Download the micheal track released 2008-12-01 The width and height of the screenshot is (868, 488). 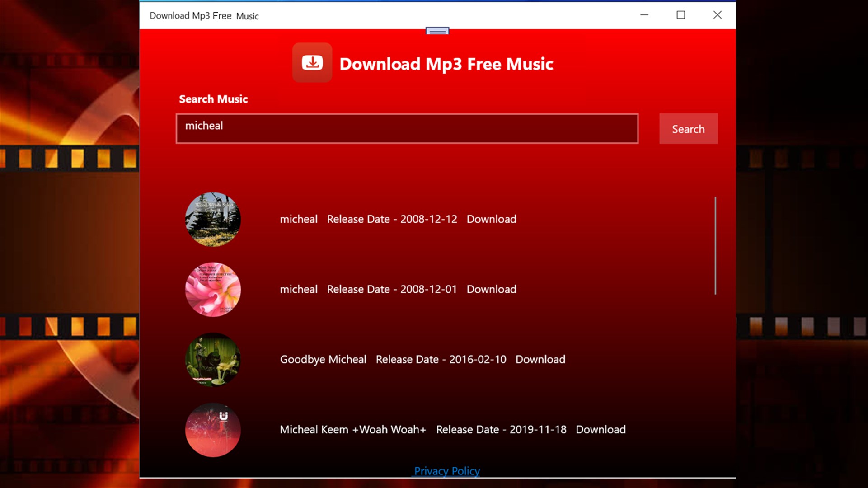[491, 289]
